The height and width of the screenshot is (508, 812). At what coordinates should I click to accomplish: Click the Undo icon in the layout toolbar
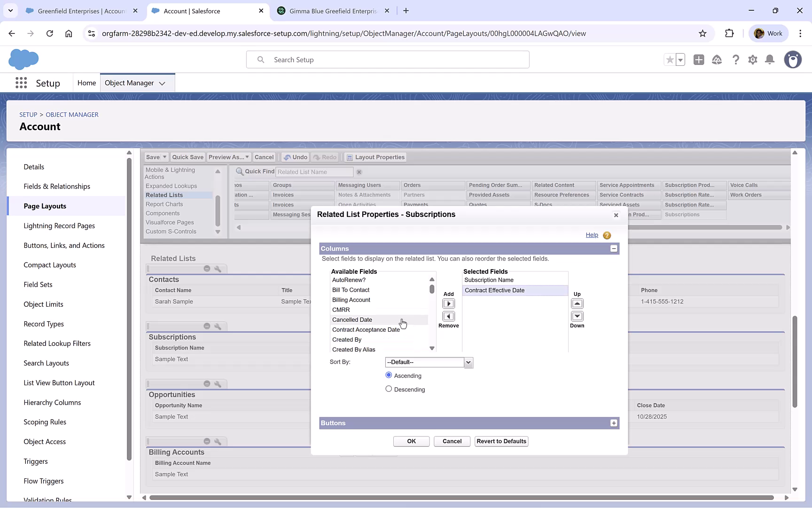coord(295,157)
